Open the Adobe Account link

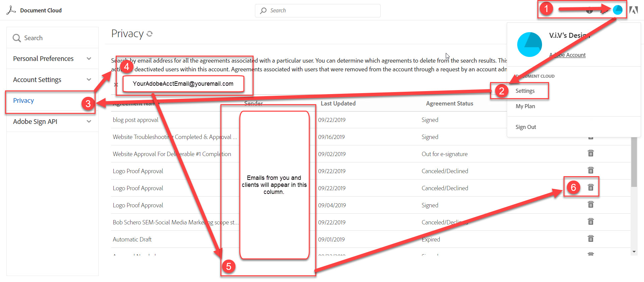(x=567, y=55)
